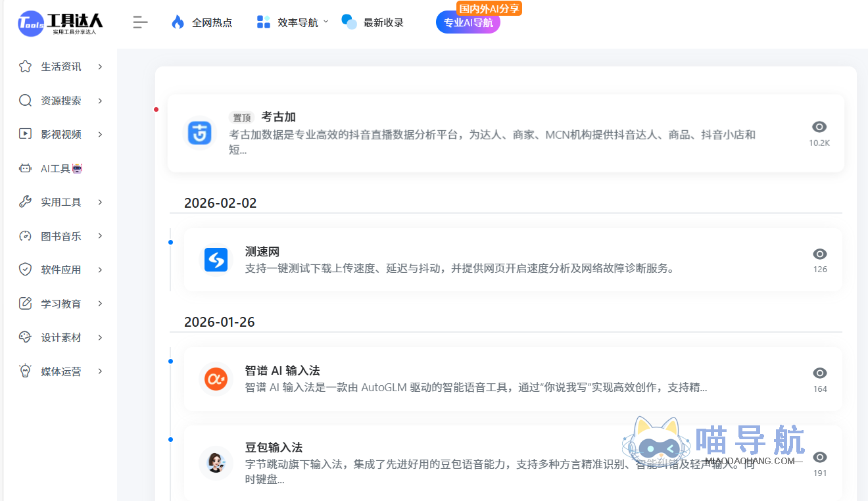
Task: Click the 专业AI导航 button
Action: pyautogui.click(x=468, y=22)
